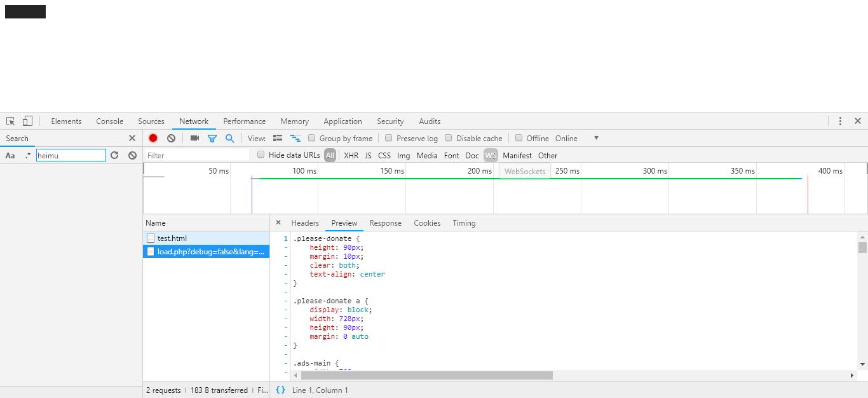
Task: Enable Disable cache checkbox
Action: [x=449, y=138]
